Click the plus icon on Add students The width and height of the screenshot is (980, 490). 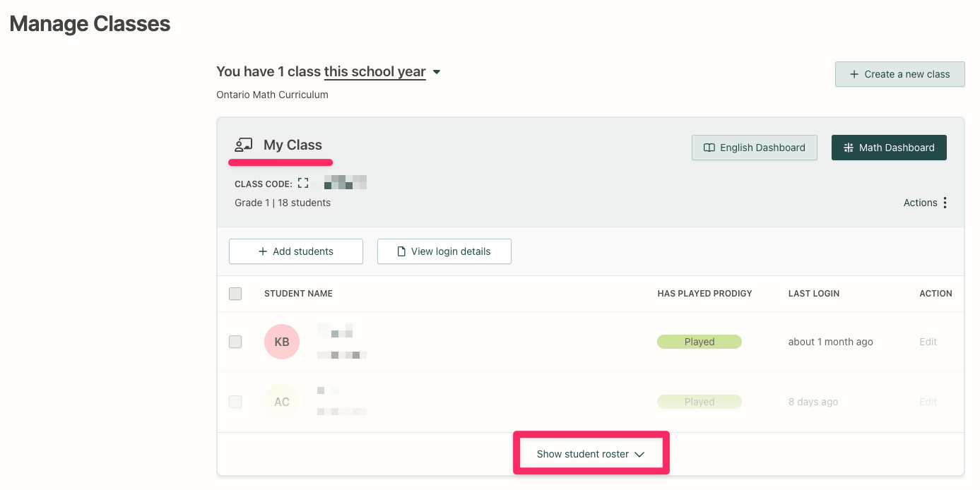(261, 251)
